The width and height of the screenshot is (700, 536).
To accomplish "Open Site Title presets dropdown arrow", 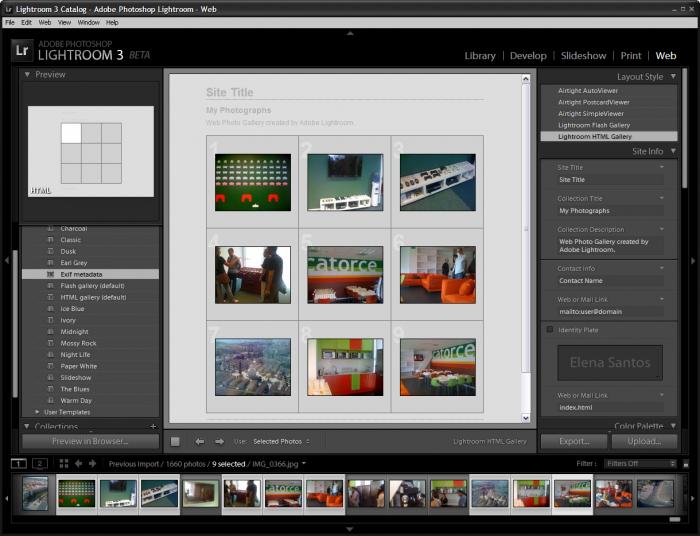I will (x=662, y=167).
